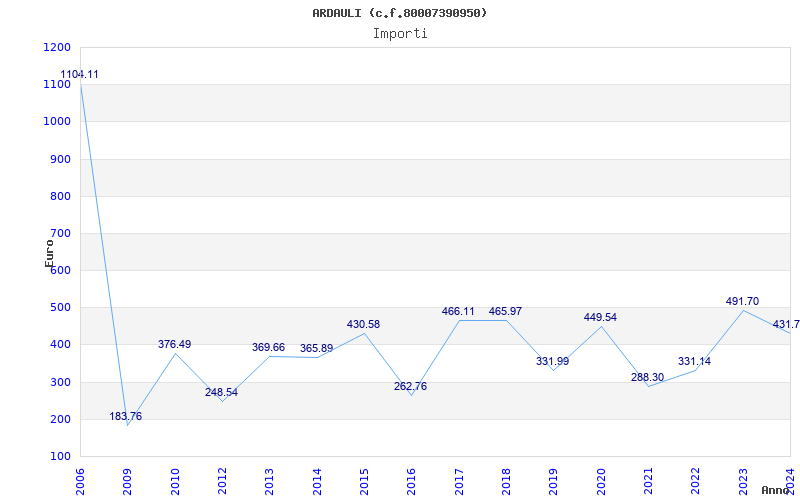800x500 pixels.
Task: Select the 262.76 data point label
Action: click(410, 386)
